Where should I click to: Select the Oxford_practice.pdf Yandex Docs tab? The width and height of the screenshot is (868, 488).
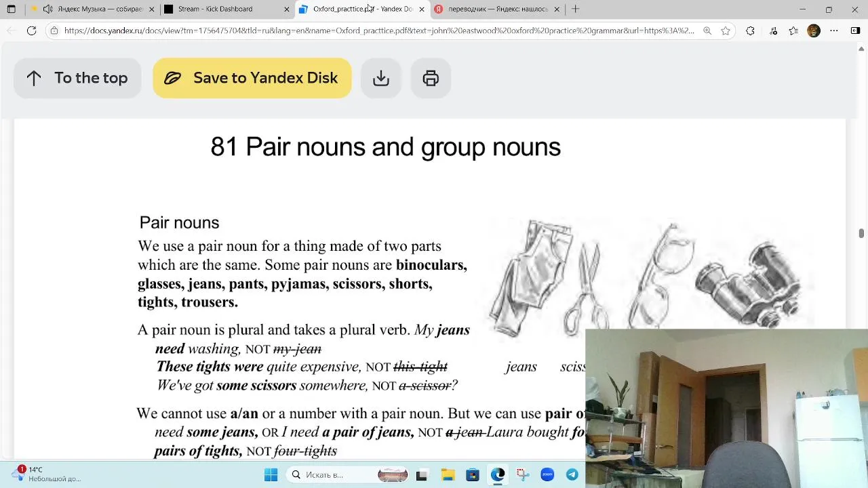coord(362,9)
